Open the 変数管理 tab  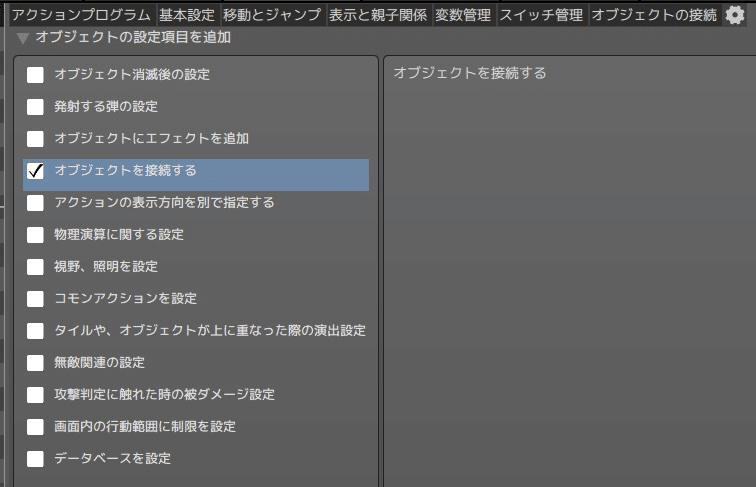tap(463, 15)
